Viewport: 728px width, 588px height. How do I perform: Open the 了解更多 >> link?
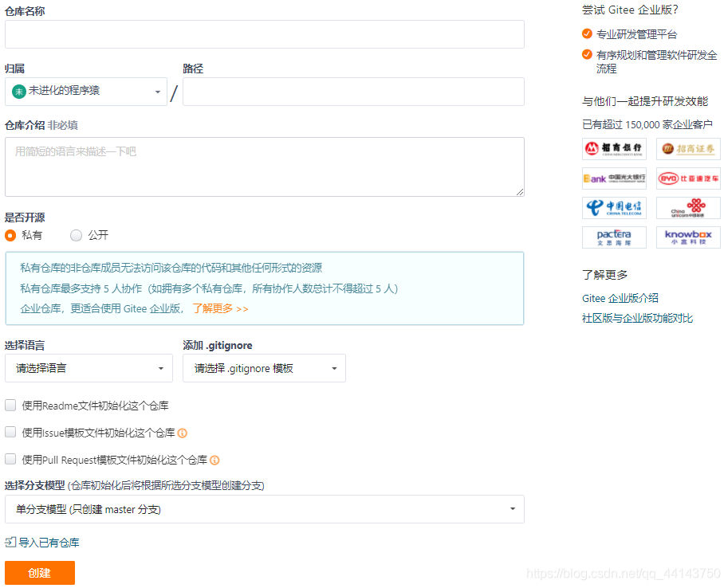coord(220,308)
